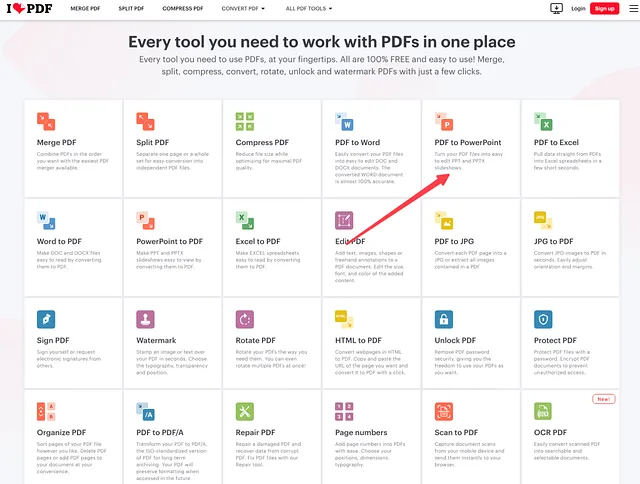Click the iLovePDF logo

point(29,8)
